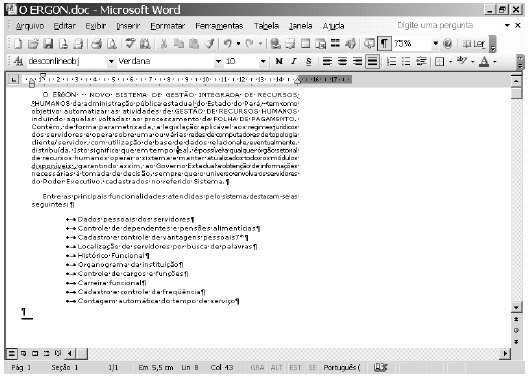The width and height of the screenshot is (529, 377).
Task: Click the numbered list icon
Action: click(391, 61)
